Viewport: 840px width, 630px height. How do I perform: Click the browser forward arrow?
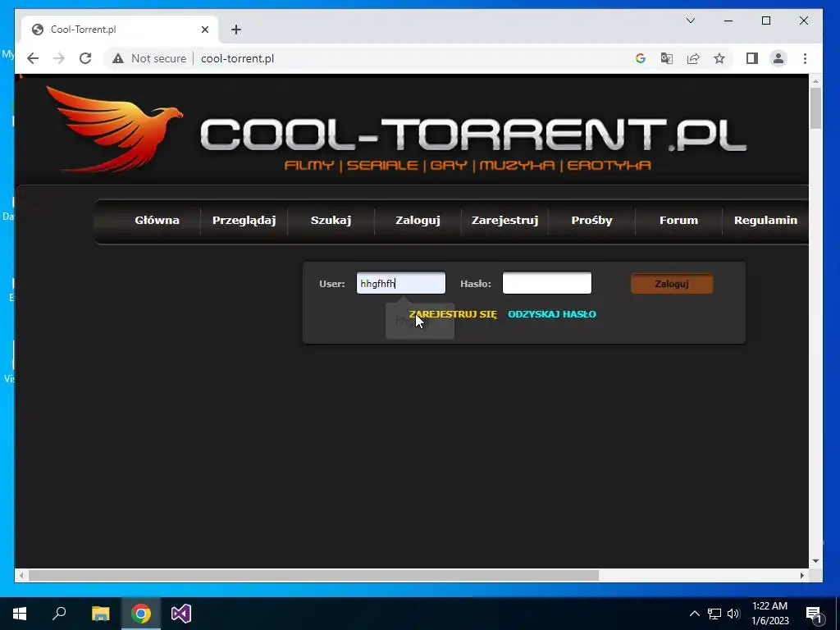pyautogui.click(x=59, y=58)
